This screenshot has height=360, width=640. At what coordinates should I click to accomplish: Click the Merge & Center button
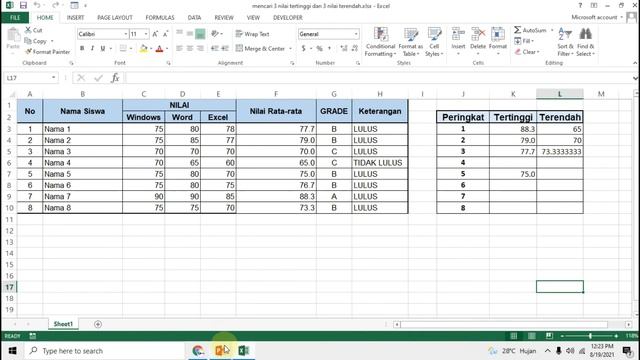pos(260,49)
